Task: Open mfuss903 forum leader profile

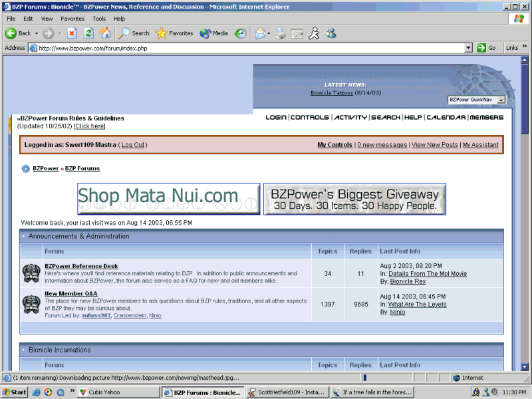Action: [96, 315]
